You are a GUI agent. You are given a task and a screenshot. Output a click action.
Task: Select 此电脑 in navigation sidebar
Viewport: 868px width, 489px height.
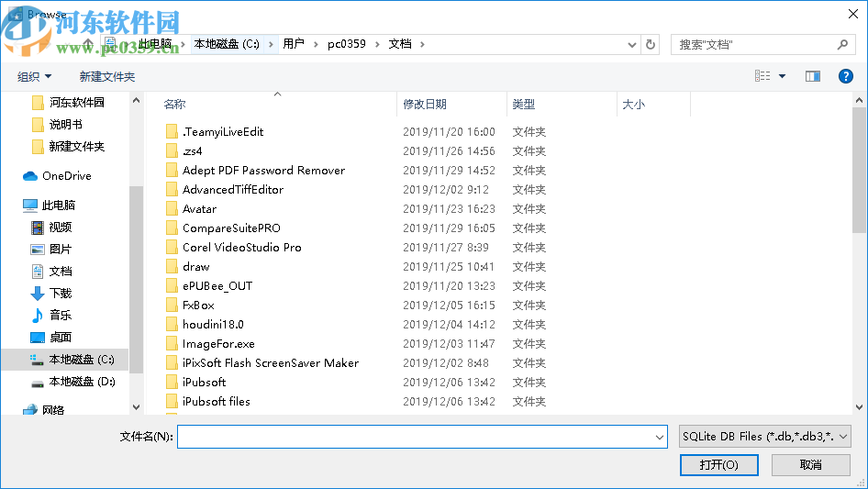click(49, 206)
